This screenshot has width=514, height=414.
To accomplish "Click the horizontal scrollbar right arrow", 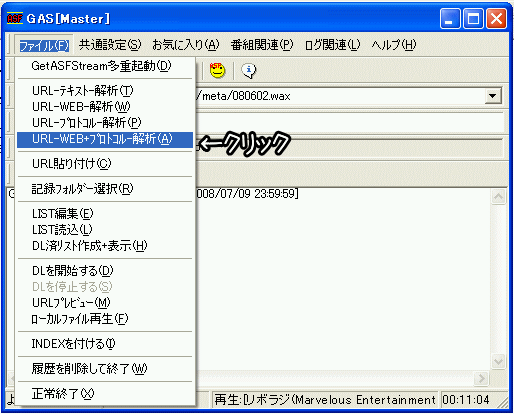I will click(481, 378).
